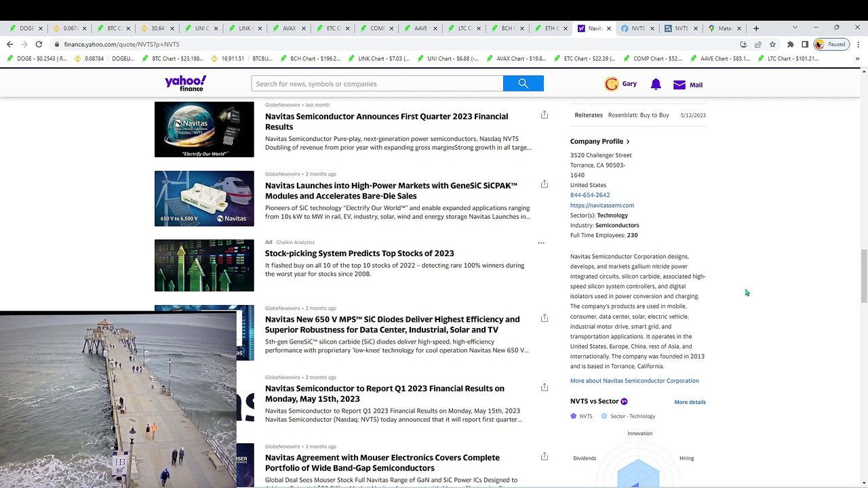Toggle the NVTS legend in sector chart
868x488 pixels.
[581, 416]
